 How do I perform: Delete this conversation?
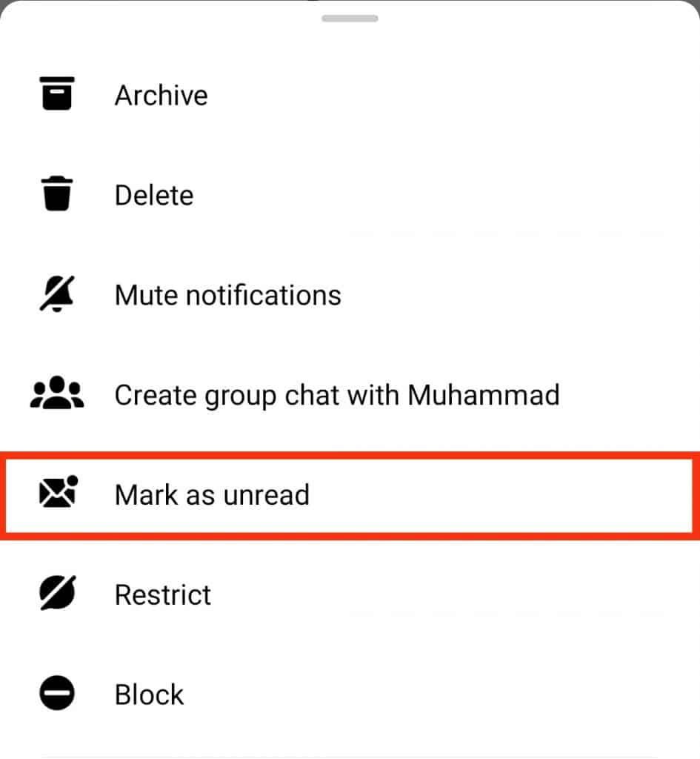153,195
